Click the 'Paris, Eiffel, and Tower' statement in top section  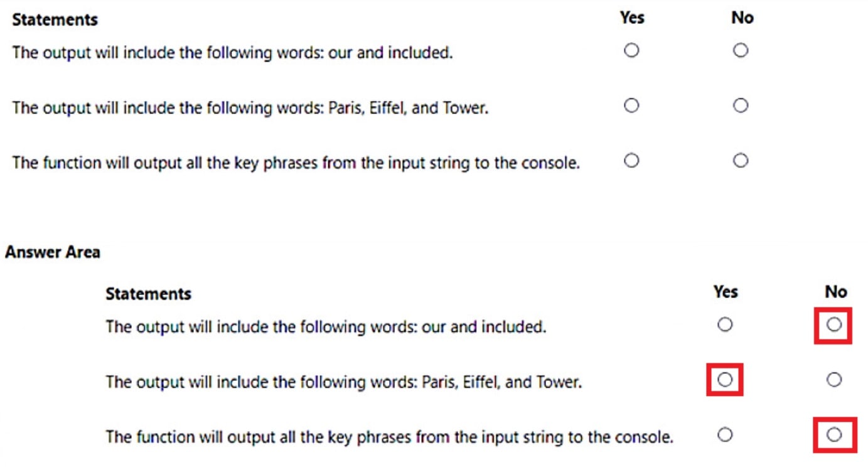click(250, 108)
